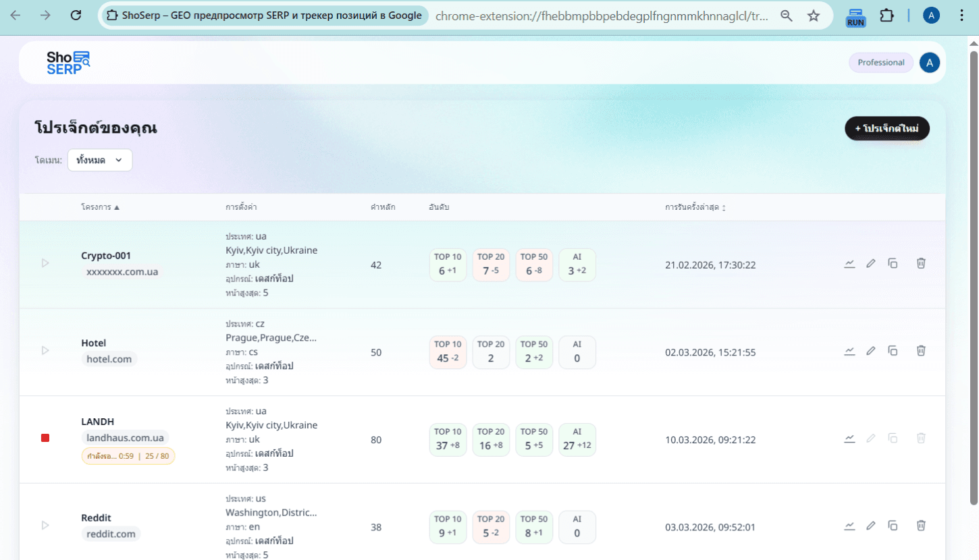Edit the Reddit project

[871, 526]
